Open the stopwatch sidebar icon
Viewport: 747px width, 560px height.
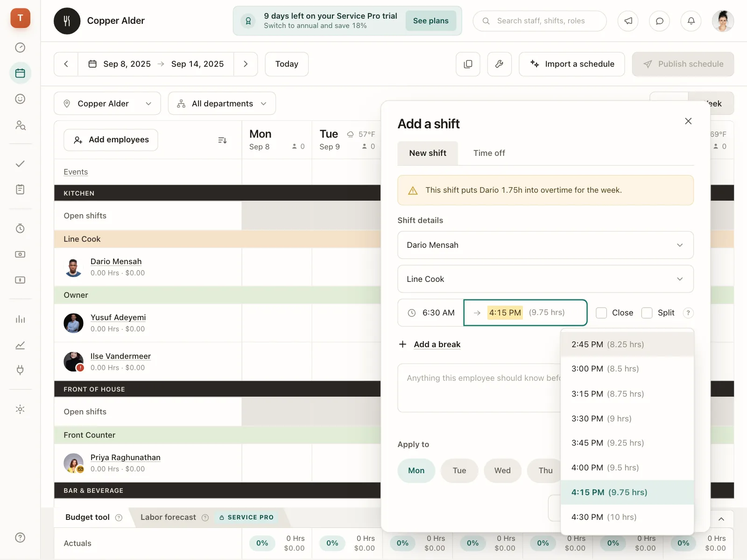[20, 228]
